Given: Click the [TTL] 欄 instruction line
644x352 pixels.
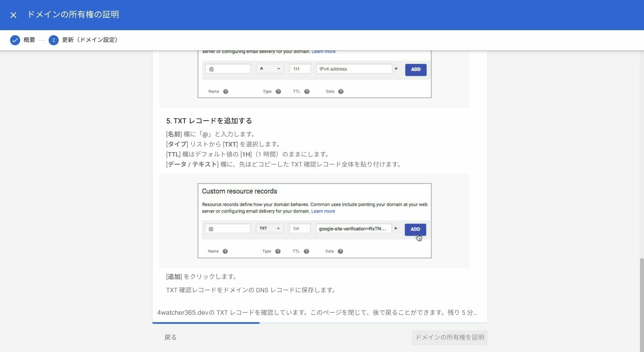Looking at the screenshot, I should tap(248, 154).
